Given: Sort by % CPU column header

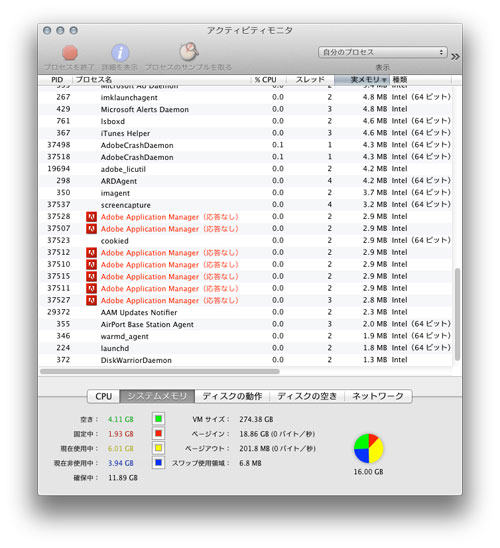Looking at the screenshot, I should coord(269,80).
